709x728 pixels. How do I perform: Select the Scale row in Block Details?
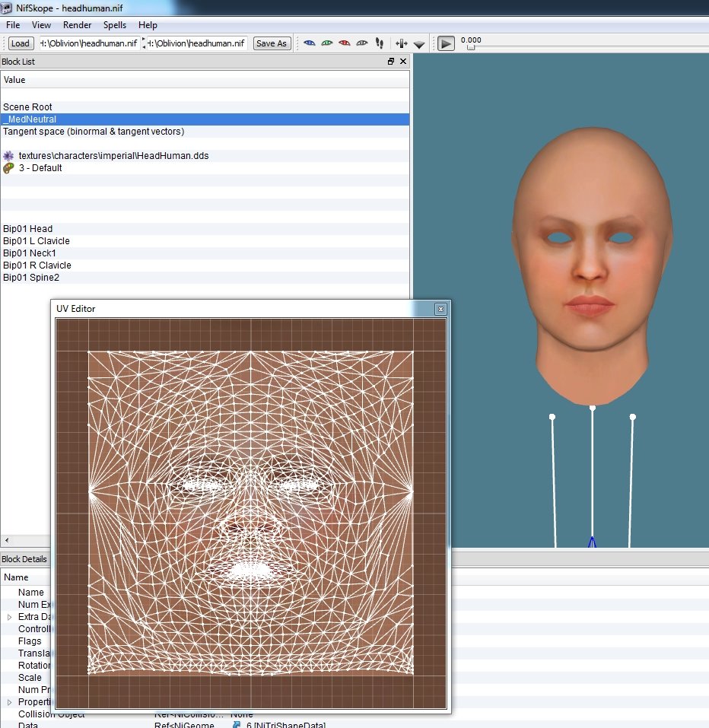pos(26,677)
